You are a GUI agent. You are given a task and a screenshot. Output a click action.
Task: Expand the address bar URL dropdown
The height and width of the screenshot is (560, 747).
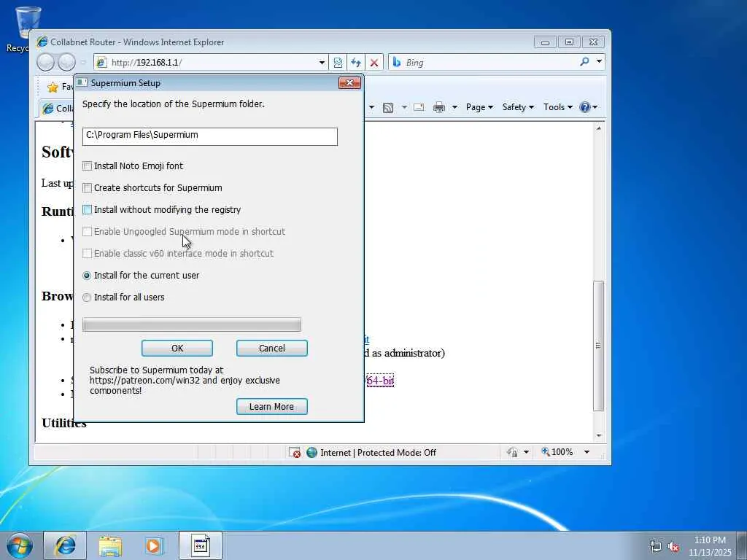(x=322, y=63)
